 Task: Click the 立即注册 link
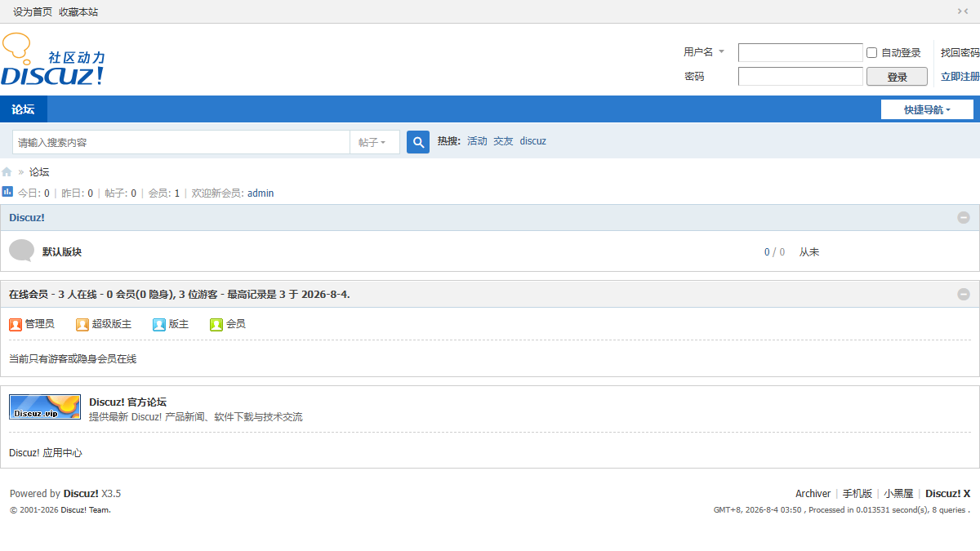tap(960, 77)
